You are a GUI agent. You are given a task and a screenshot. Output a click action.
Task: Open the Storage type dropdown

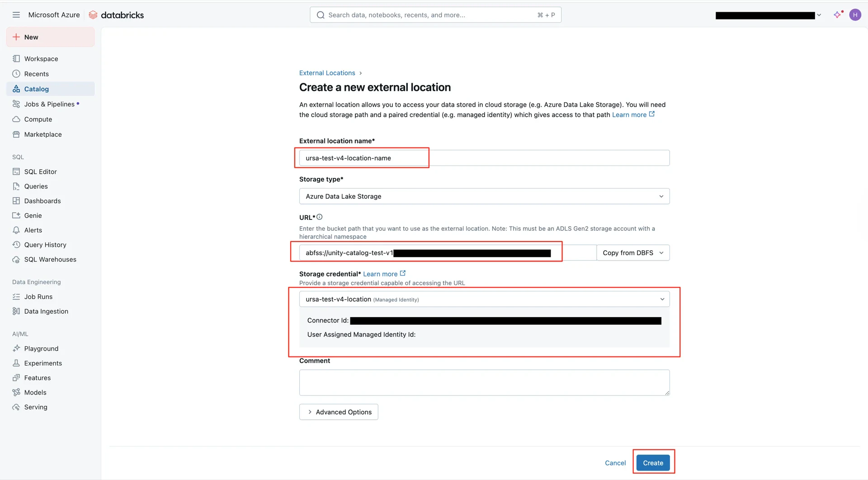pos(484,196)
